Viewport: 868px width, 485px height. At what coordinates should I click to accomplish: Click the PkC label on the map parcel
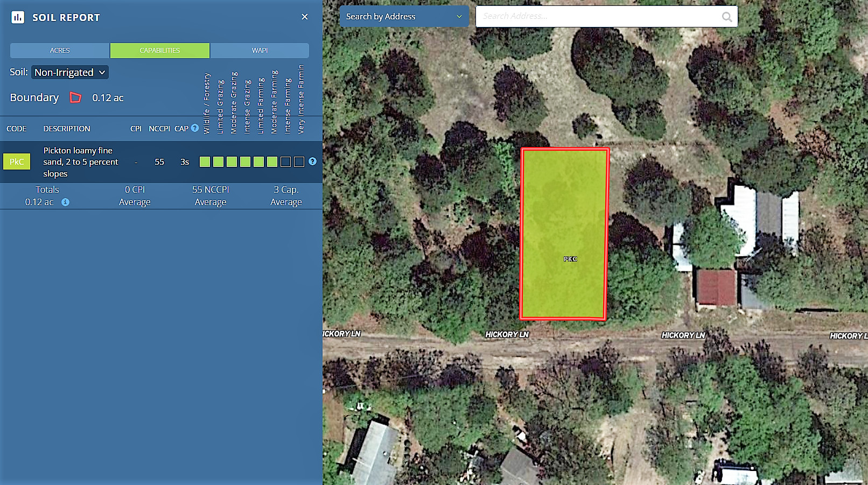pyautogui.click(x=570, y=259)
